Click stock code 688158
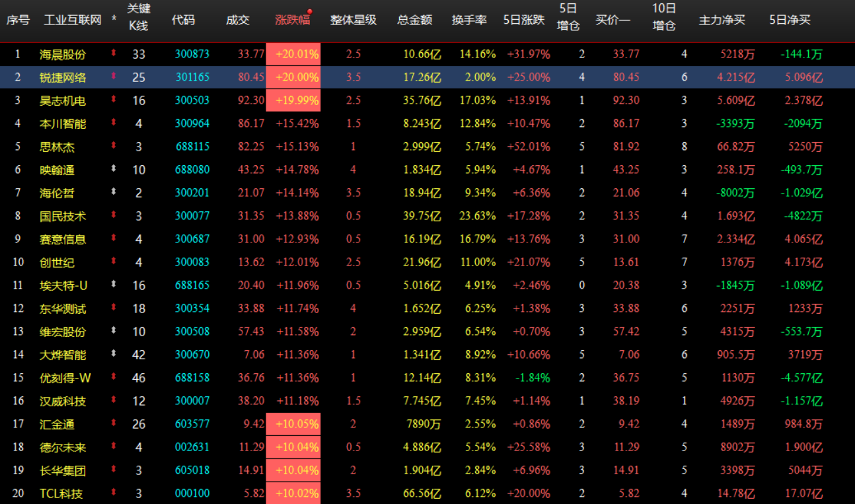Screen dimensions: 855x504 (192, 378)
